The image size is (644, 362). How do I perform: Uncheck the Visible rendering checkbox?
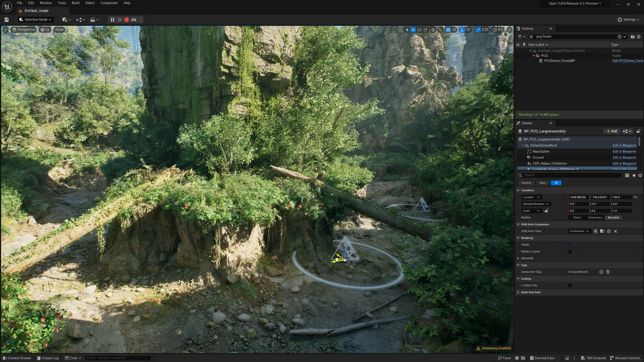(570, 245)
